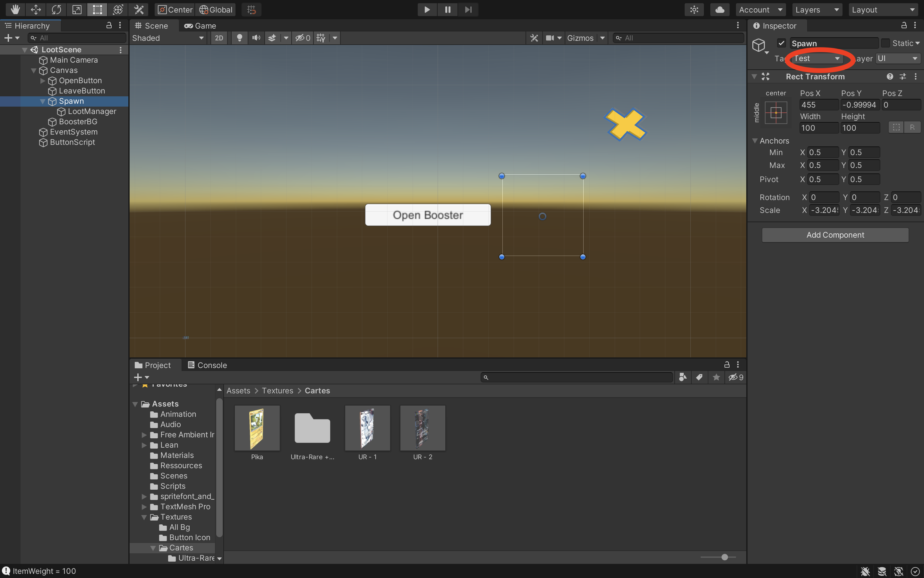Select the Move tool

pyautogui.click(x=36, y=10)
